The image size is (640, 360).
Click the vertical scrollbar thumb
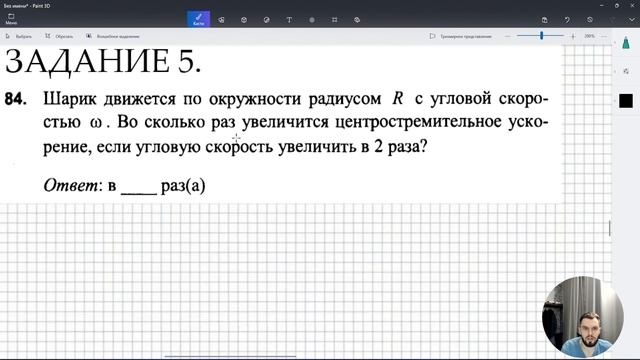click(x=610, y=228)
